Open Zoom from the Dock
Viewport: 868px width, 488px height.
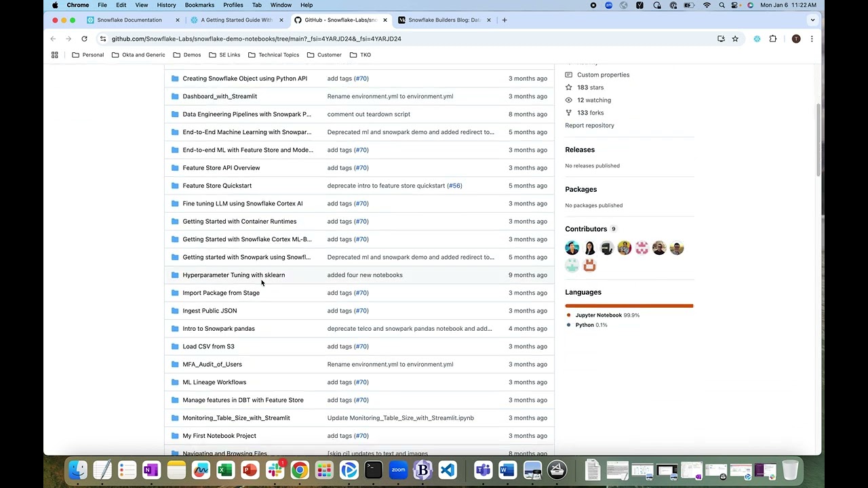coord(398,470)
